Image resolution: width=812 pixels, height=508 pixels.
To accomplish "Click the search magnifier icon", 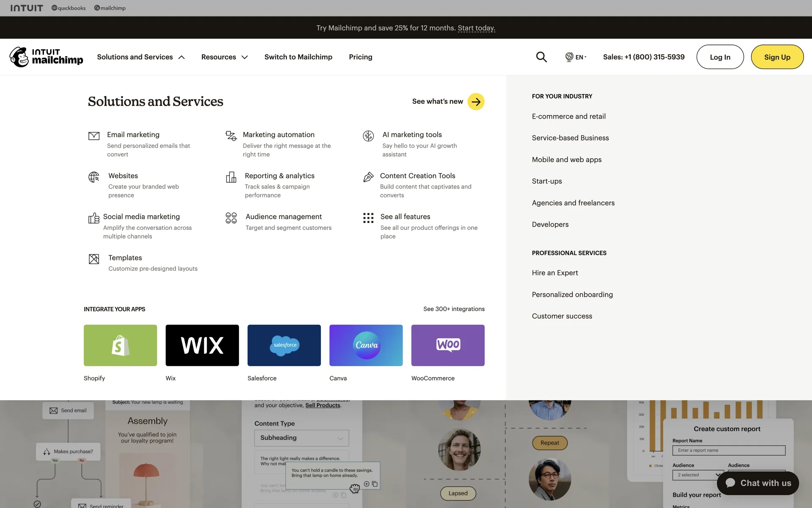I will 541,57.
